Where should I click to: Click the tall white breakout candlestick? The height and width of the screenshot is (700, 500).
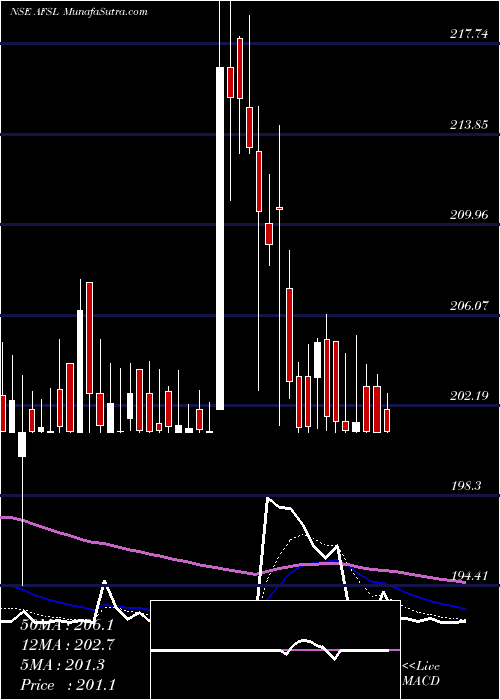coord(220,238)
